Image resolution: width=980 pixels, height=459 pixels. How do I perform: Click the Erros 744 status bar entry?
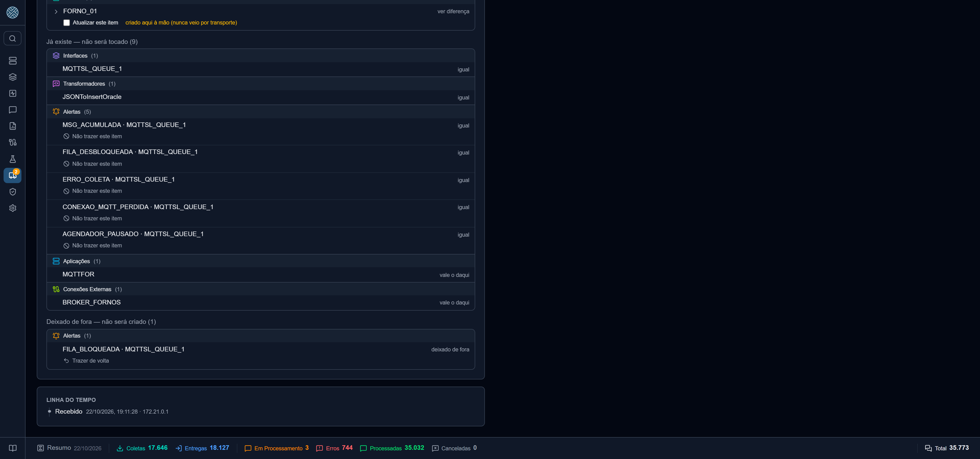coord(334,448)
